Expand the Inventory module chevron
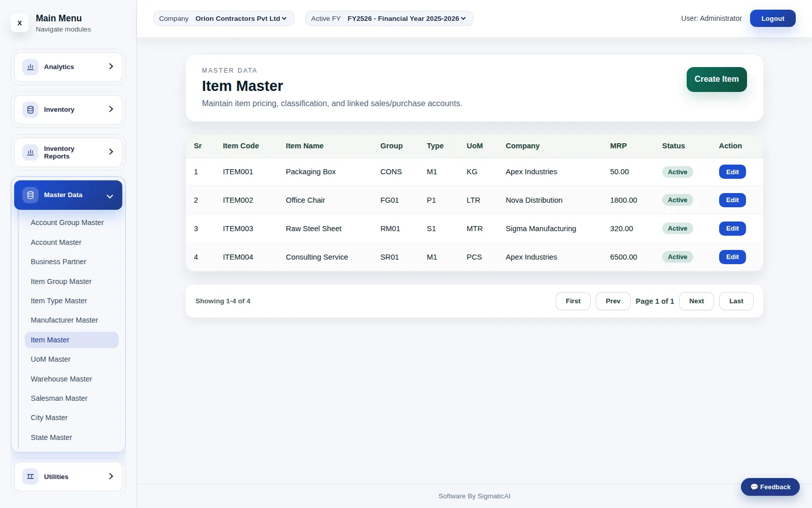This screenshot has height=508, width=812. (111, 109)
